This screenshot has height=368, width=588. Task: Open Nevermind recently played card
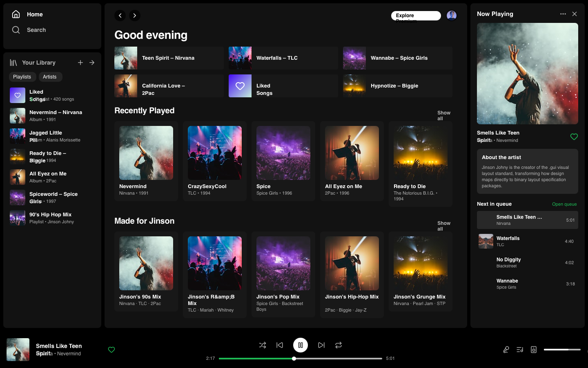[146, 161]
